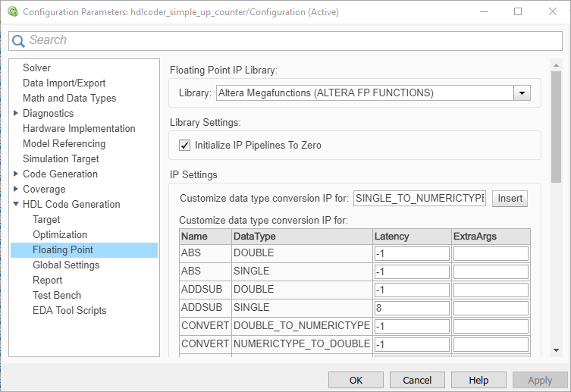Collapse the HDL Code Generation node
571x392 pixels.
[17, 205]
